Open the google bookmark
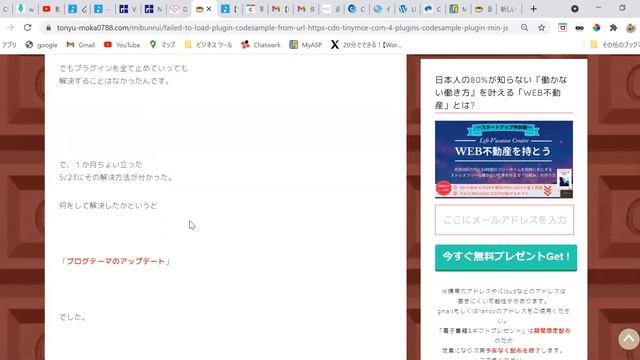The width and height of the screenshot is (640, 360). coord(41,45)
